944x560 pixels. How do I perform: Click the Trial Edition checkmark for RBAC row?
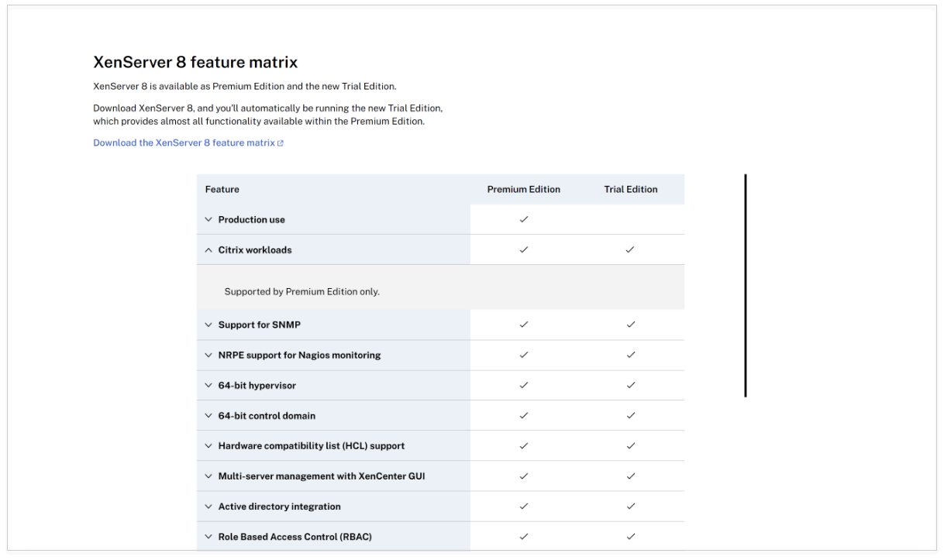tap(630, 536)
